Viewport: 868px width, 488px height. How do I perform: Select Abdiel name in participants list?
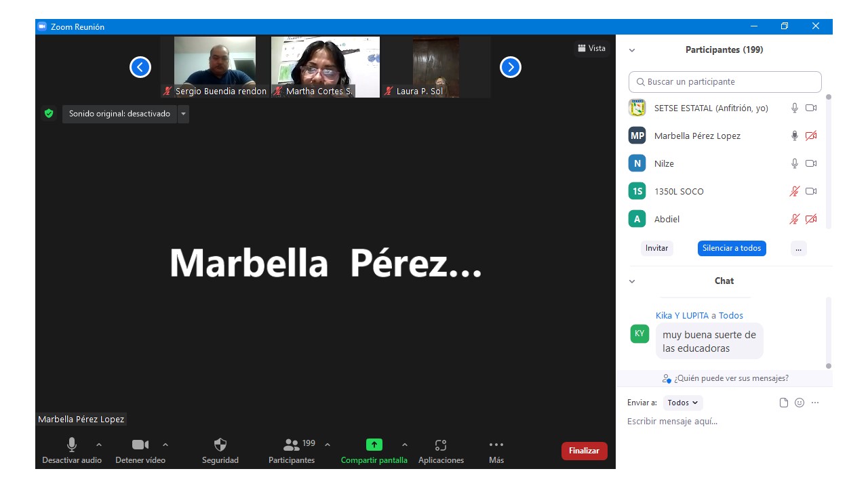(x=667, y=219)
